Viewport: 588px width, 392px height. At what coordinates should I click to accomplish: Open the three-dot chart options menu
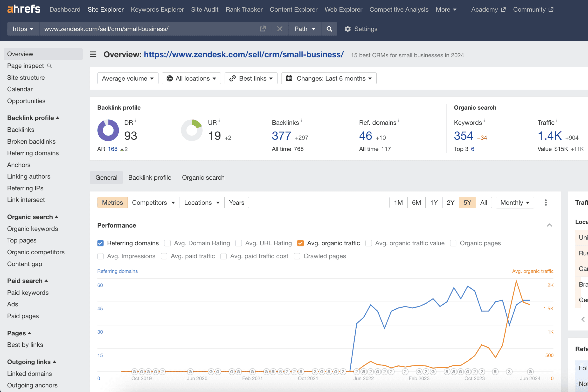pyautogui.click(x=546, y=203)
